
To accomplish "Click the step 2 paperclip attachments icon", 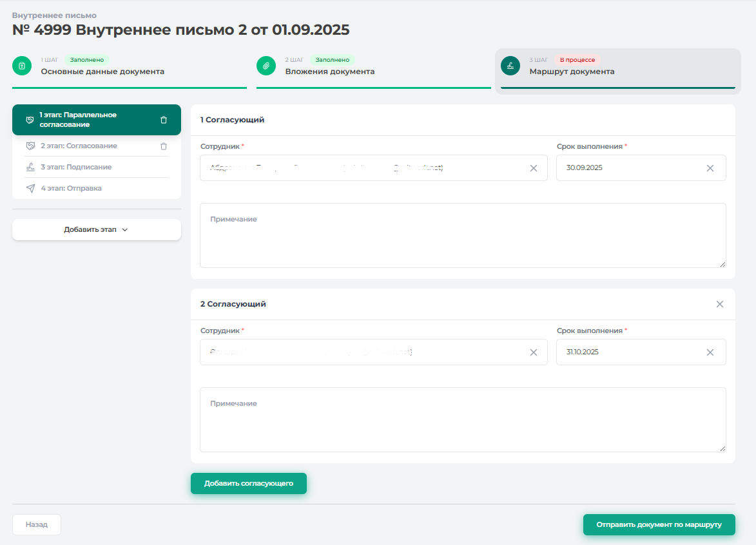I will tap(266, 66).
